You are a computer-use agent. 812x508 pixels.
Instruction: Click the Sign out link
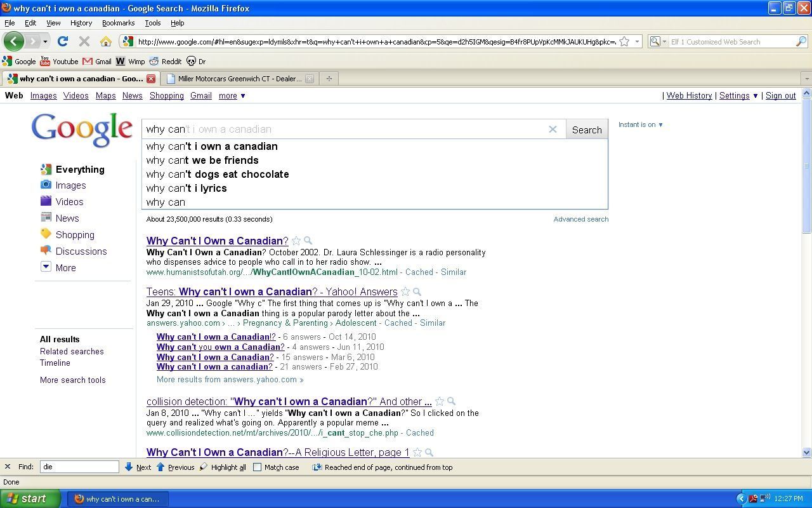tap(780, 96)
